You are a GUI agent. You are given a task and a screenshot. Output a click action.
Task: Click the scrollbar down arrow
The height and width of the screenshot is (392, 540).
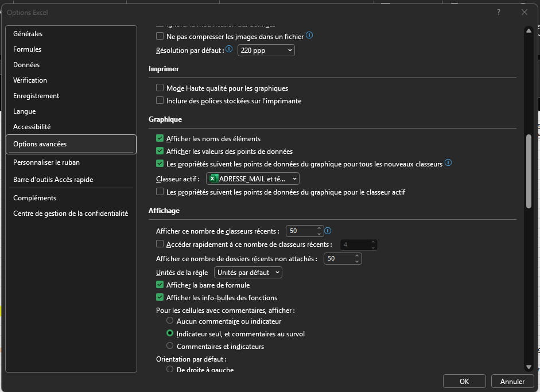[x=529, y=367]
